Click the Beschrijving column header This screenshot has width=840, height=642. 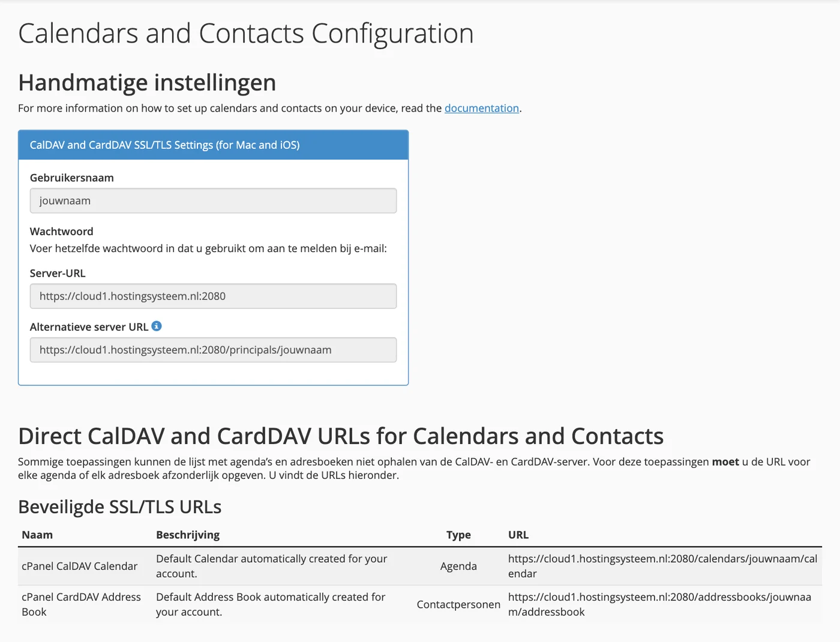(188, 535)
